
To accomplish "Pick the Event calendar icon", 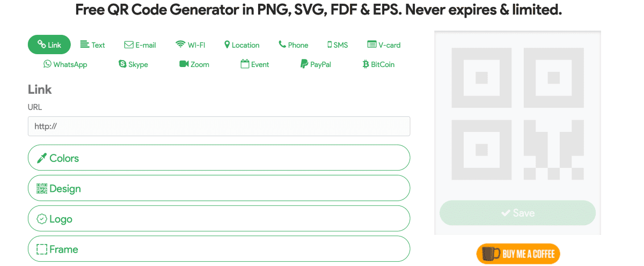I will pos(245,64).
